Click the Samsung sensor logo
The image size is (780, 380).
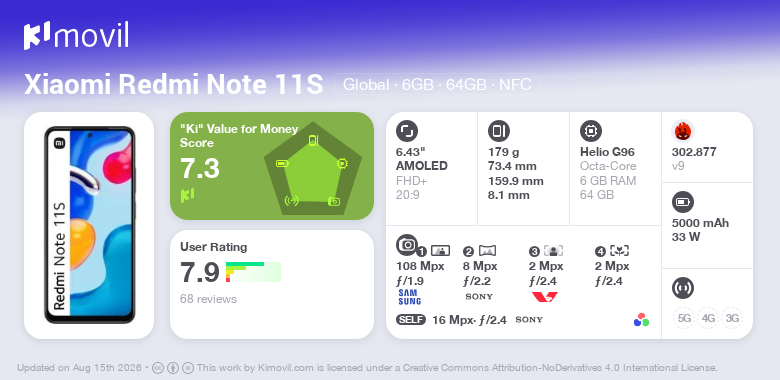click(409, 297)
